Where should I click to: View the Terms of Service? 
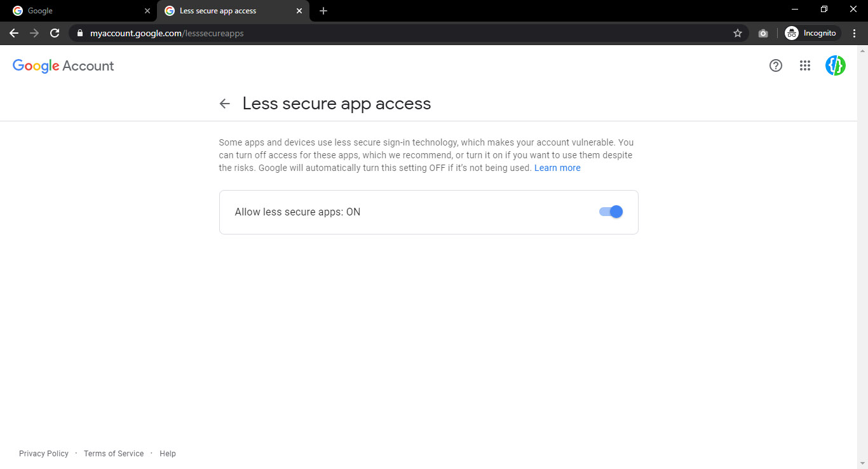pyautogui.click(x=114, y=453)
